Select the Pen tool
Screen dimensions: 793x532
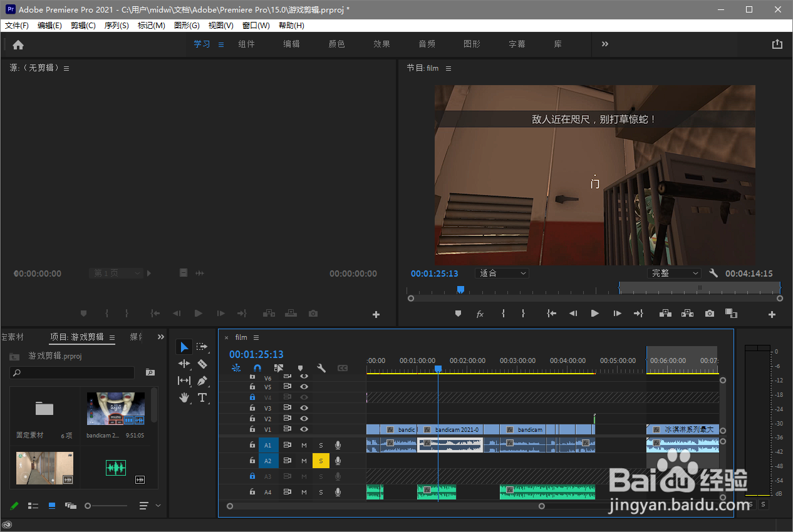[x=202, y=381]
